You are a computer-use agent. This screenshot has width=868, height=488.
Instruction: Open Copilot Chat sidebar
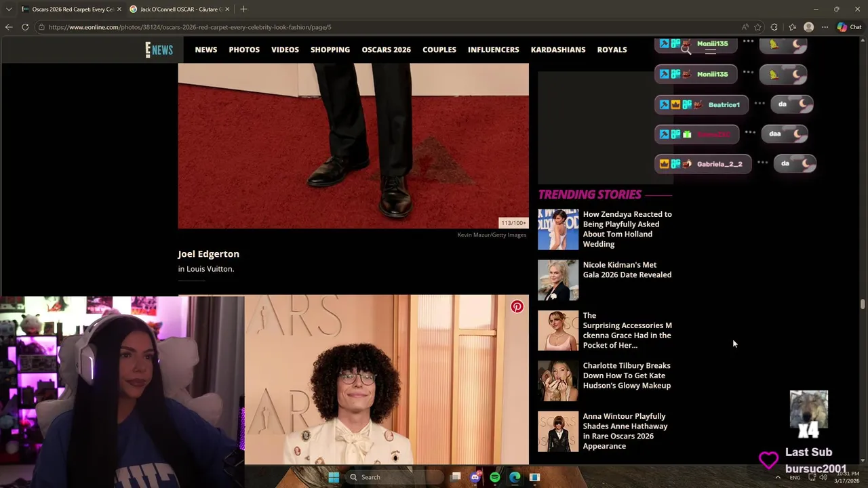pos(849,27)
